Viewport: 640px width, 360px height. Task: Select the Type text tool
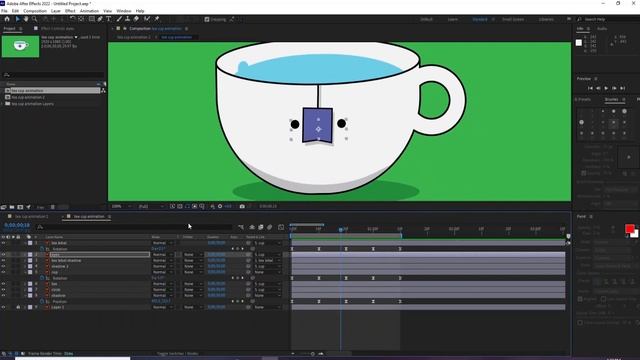click(x=109, y=19)
